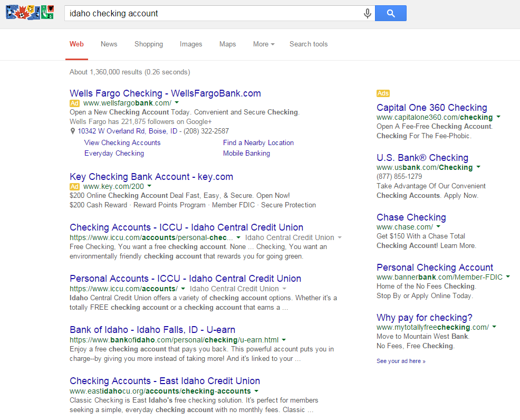This screenshot has height=420, width=520.
Task: Switch to the Maps tab
Action: tap(227, 44)
